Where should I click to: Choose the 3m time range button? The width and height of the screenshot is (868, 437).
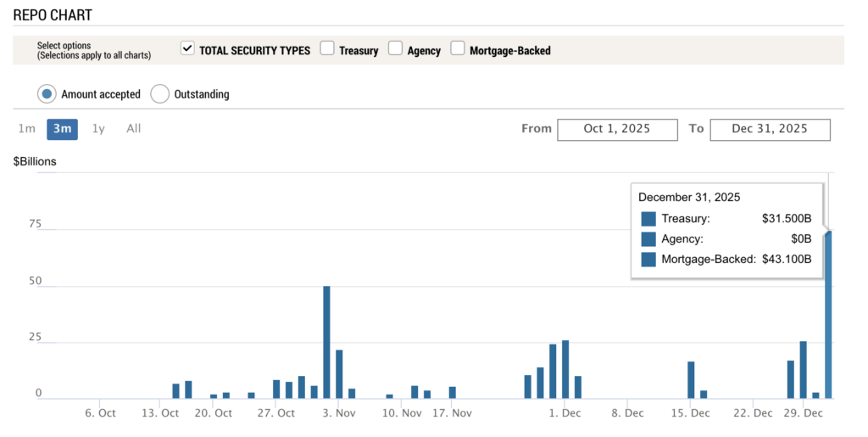click(x=62, y=129)
